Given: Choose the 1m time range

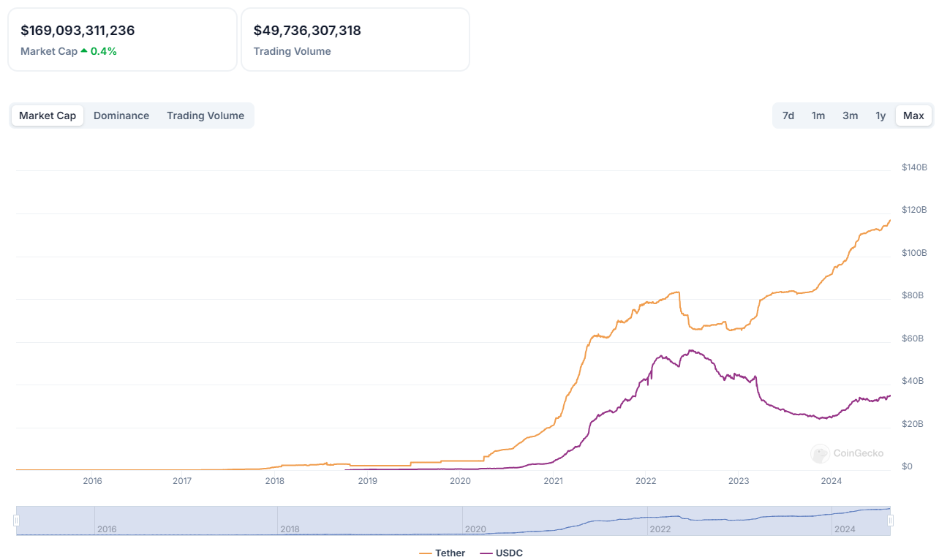Looking at the screenshot, I should click(818, 116).
